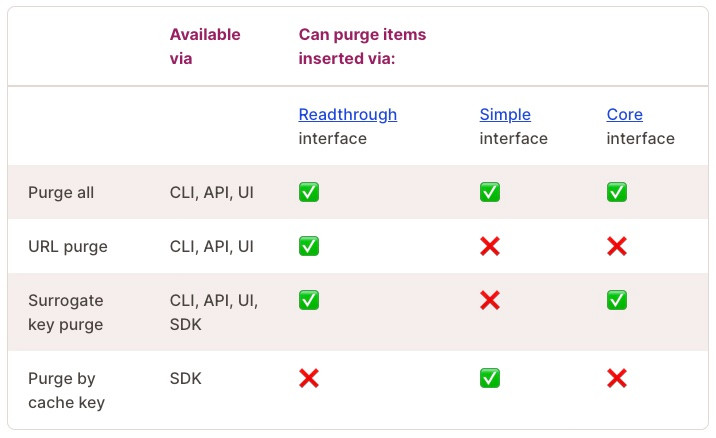This screenshot has height=438, width=716.
Task: Select the 'Surrogate key purge' row label
Action: [x=66, y=312]
